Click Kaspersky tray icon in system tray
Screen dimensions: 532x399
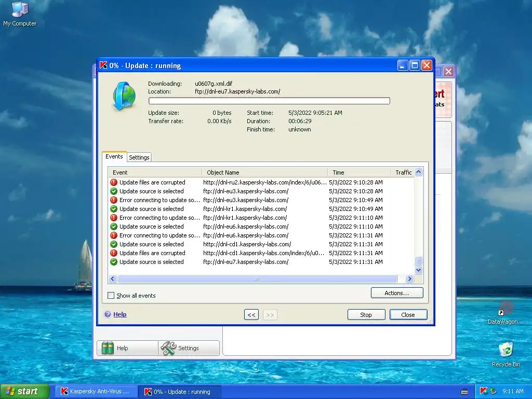[x=484, y=391]
